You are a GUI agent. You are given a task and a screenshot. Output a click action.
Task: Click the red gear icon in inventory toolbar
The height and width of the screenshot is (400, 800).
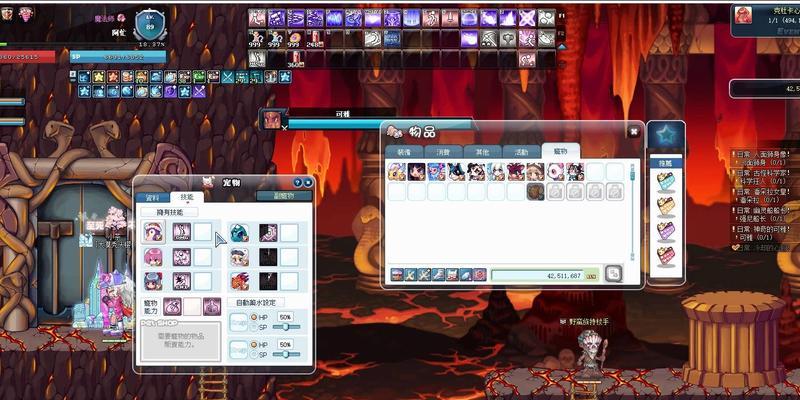coord(479,274)
